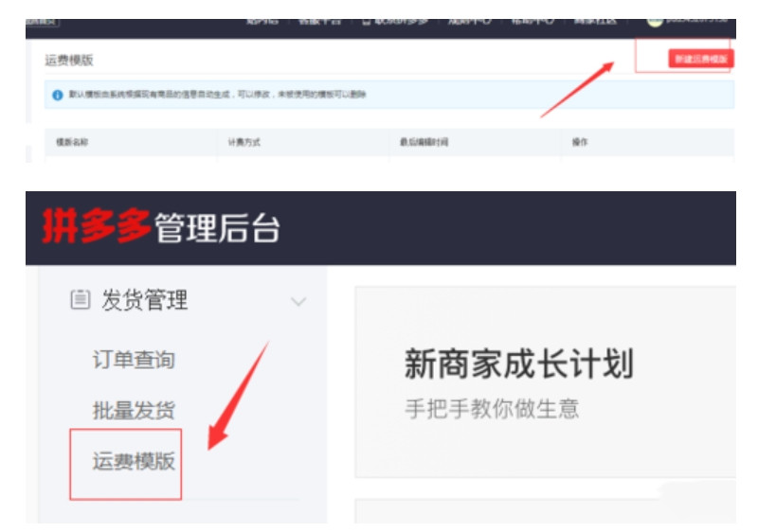Click the 操作 column header
This screenshot has height=532, width=758.
(x=580, y=142)
